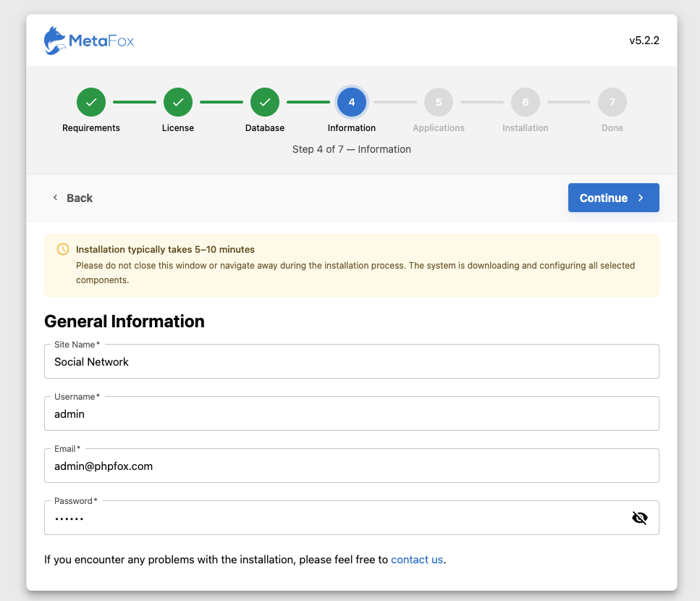Select the step 4 Information circle
This screenshot has height=601, width=700.
tap(352, 102)
